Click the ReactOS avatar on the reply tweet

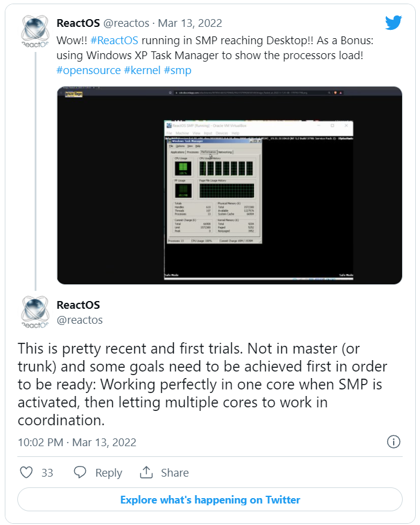(35, 312)
